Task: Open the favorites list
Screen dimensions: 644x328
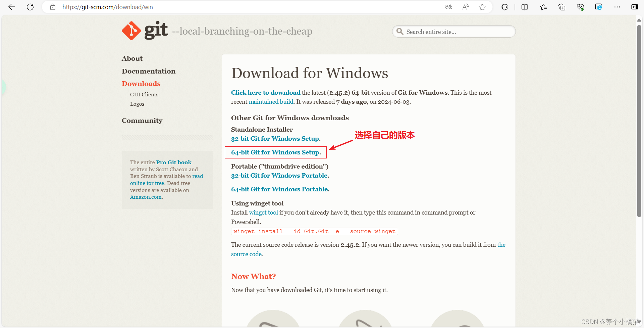Action: coord(543,7)
